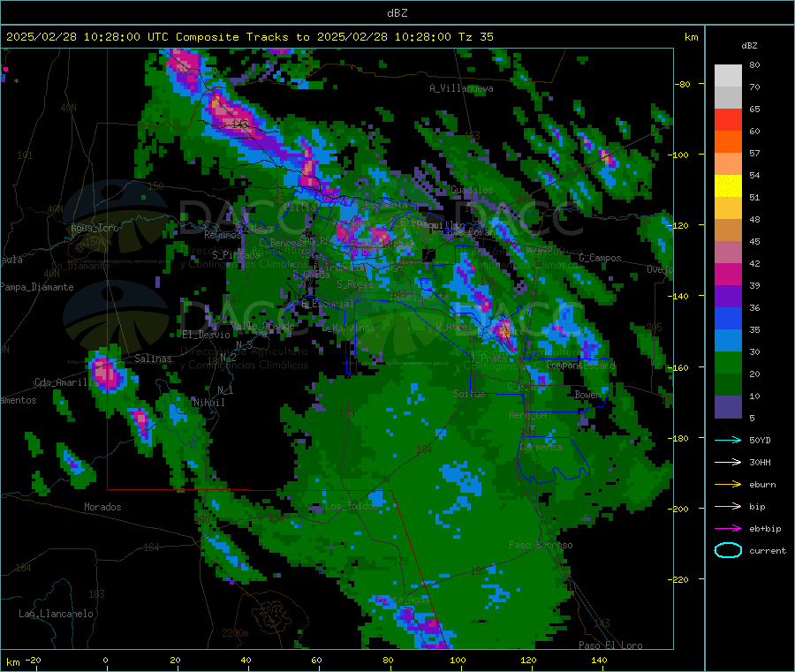Viewport: 795px width, 672px height.
Task: Pick the light gray 70-80 dBZ swatch
Action: point(728,76)
